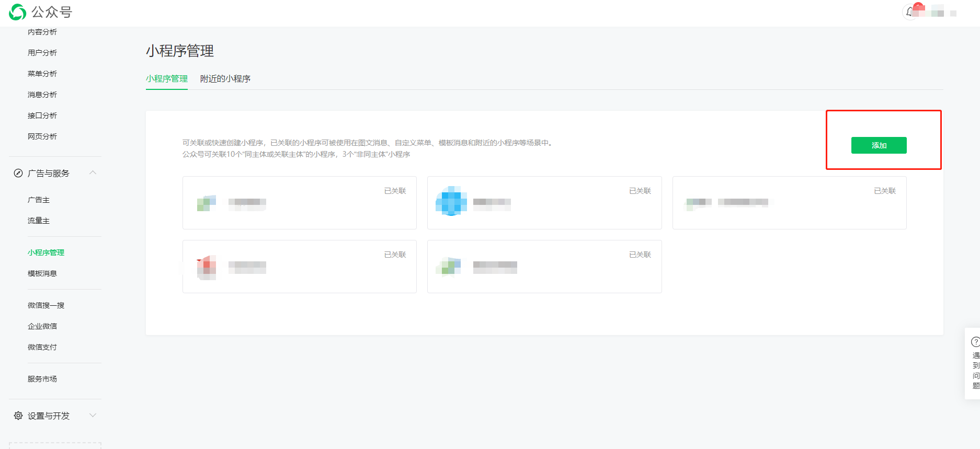Open 微信支付 from sidebar
This screenshot has height=449, width=980.
click(42, 347)
